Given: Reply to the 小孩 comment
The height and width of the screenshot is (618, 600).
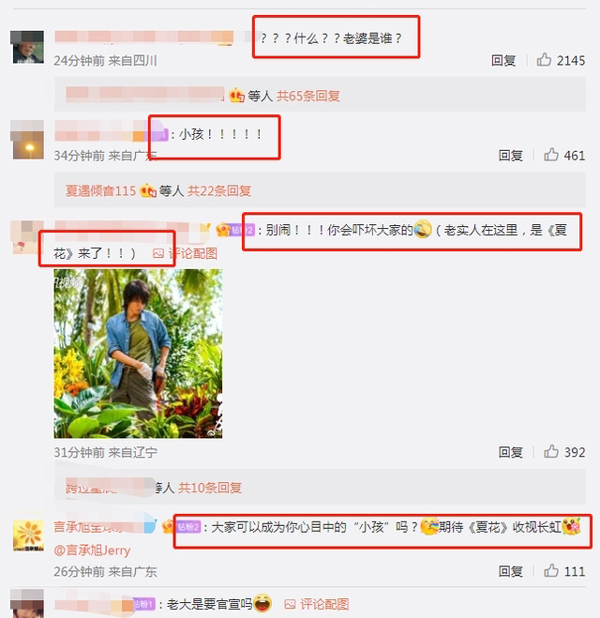Looking at the screenshot, I should 511,155.
